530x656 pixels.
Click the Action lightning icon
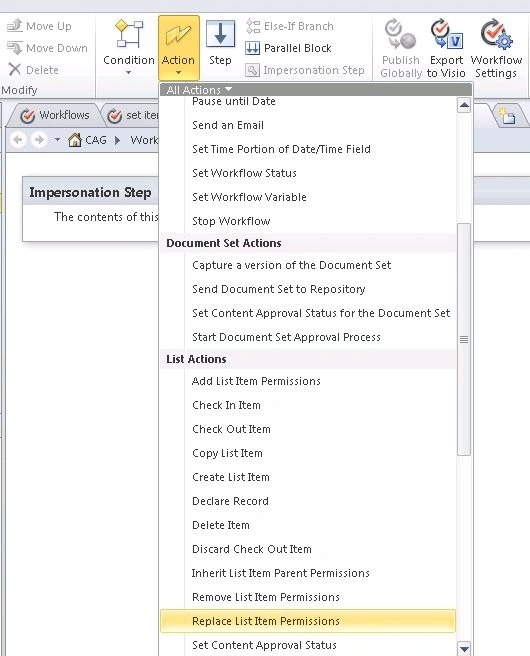[178, 36]
